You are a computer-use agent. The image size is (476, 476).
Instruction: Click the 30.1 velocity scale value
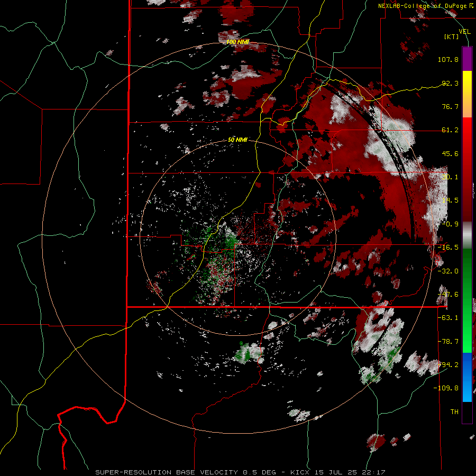(x=450, y=177)
